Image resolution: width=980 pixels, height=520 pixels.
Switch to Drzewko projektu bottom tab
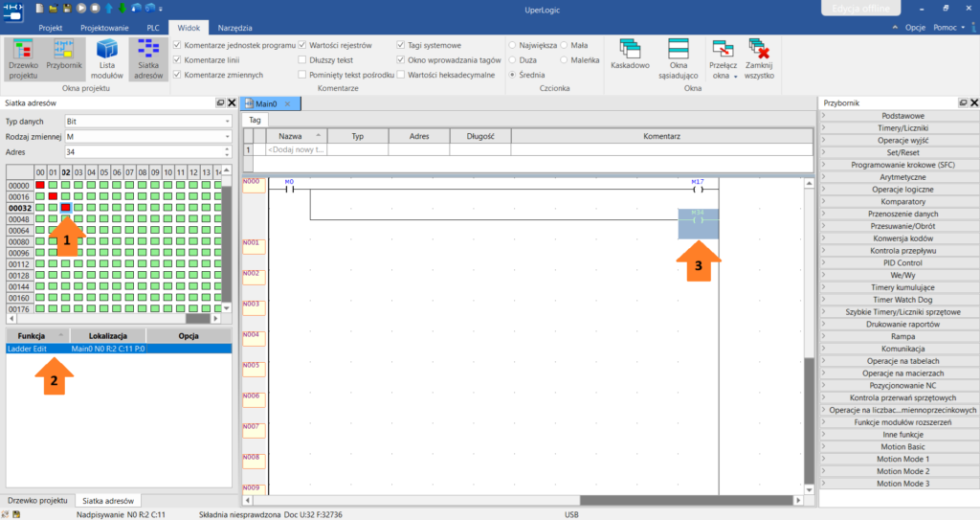[37, 501]
